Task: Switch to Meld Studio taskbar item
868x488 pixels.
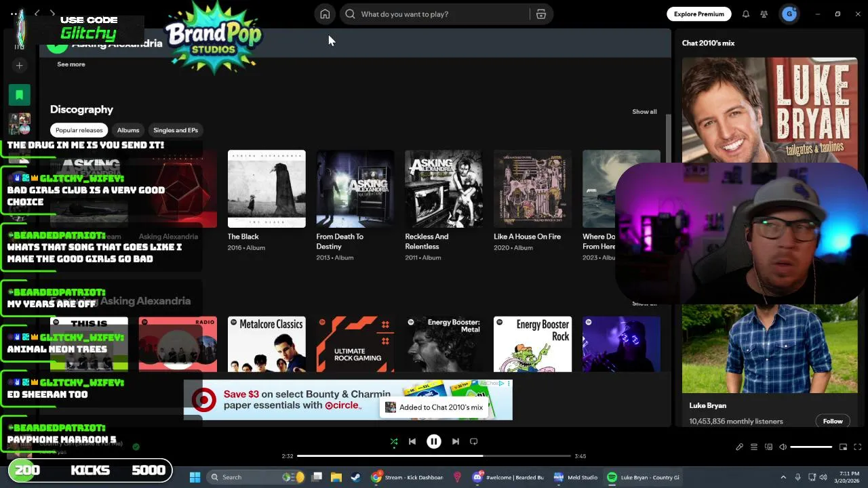Action: [x=575, y=477]
